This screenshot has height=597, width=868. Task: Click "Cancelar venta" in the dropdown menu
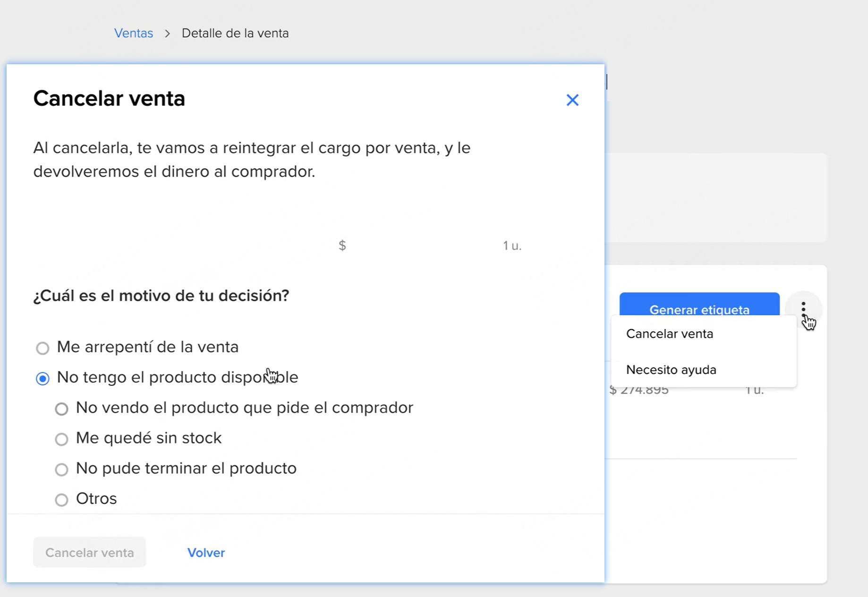669,333
